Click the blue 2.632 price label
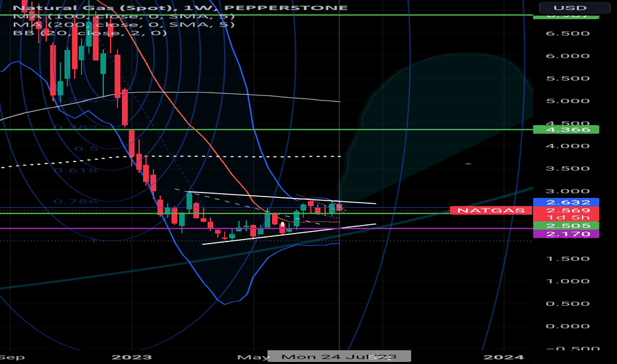The width and height of the screenshot is (617, 364). (566, 203)
